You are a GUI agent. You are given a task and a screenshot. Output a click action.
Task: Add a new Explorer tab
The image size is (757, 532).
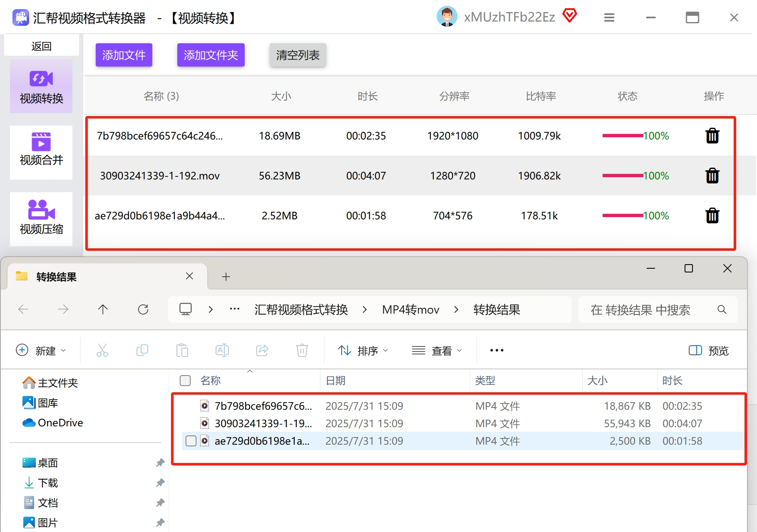coord(226,277)
